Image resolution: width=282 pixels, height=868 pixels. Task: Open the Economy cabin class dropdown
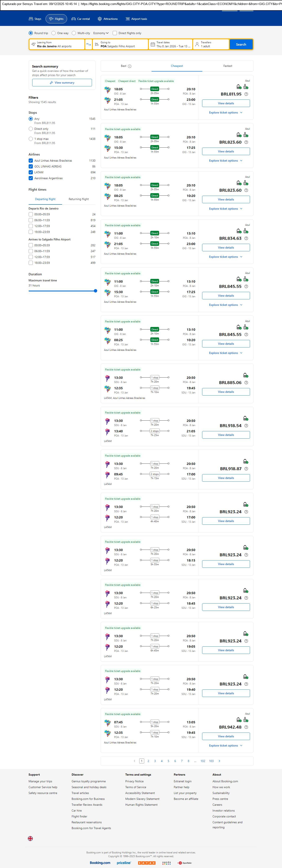coord(101,33)
